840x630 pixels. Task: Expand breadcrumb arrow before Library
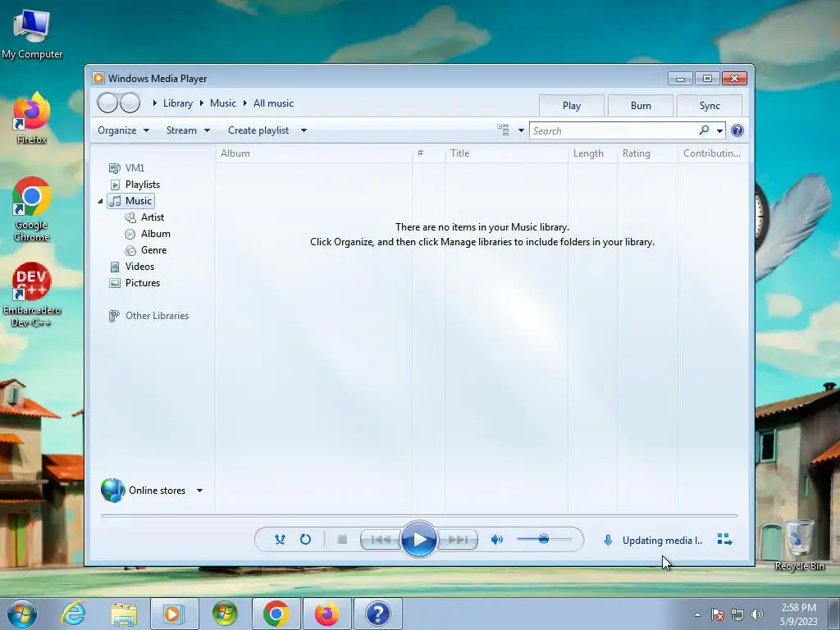coord(154,103)
